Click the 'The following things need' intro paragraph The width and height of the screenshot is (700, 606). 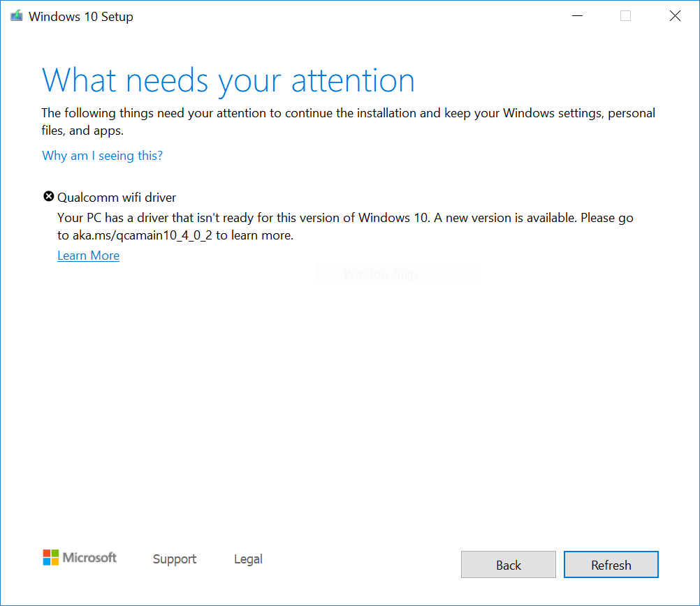pos(348,113)
